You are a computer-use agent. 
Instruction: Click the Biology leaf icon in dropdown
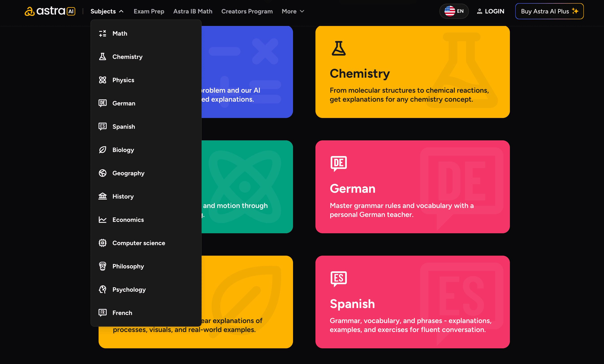[x=102, y=150]
